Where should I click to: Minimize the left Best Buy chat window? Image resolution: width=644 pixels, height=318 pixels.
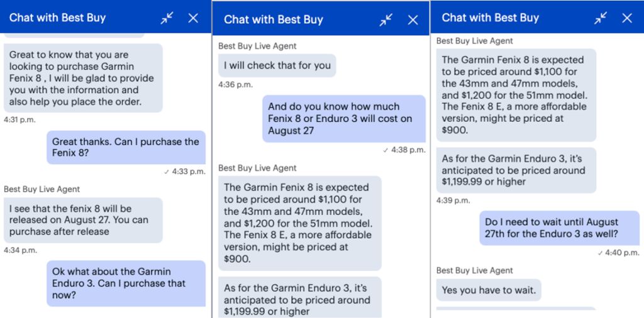167,18
